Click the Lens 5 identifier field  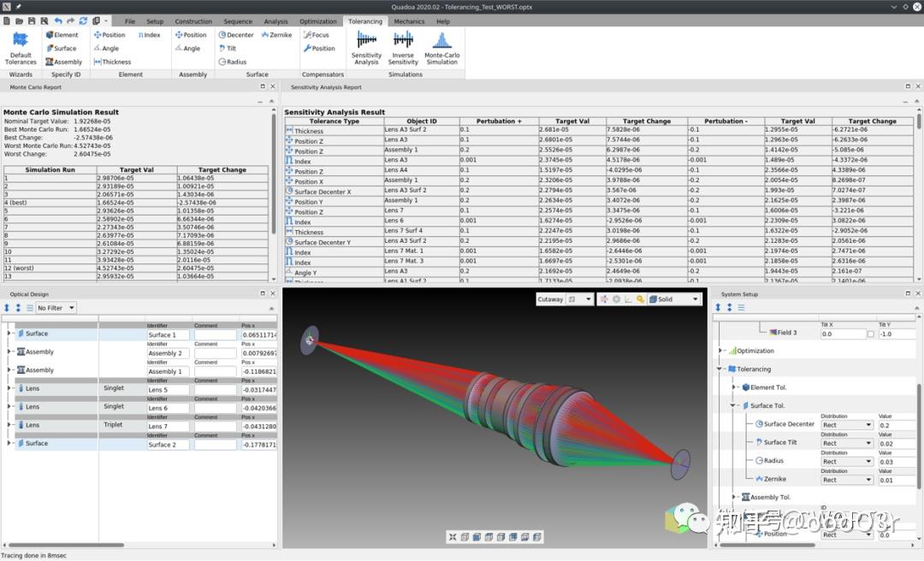coord(168,390)
